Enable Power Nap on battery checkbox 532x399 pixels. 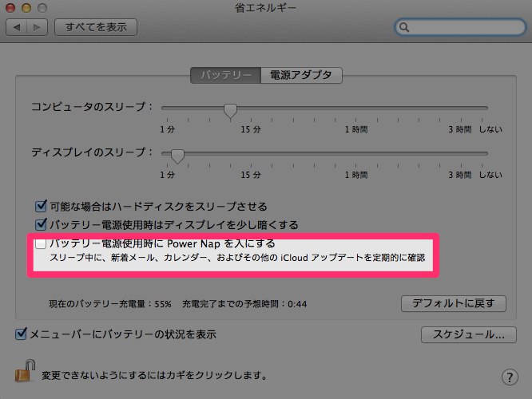(41, 243)
